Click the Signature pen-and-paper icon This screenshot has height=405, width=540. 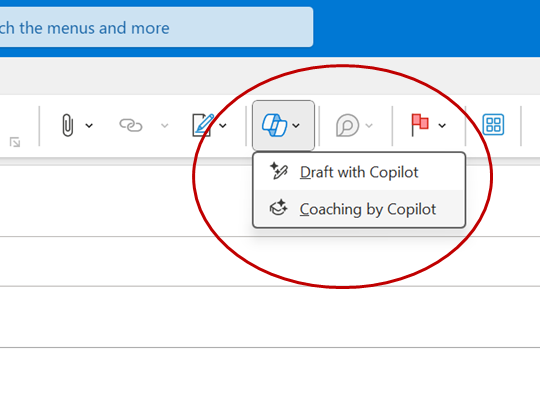tap(203, 125)
